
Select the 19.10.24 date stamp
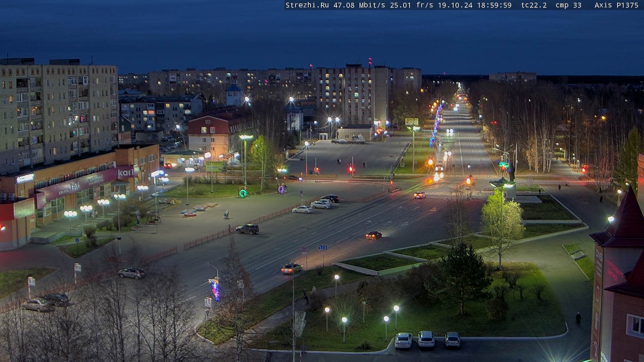point(455,5)
